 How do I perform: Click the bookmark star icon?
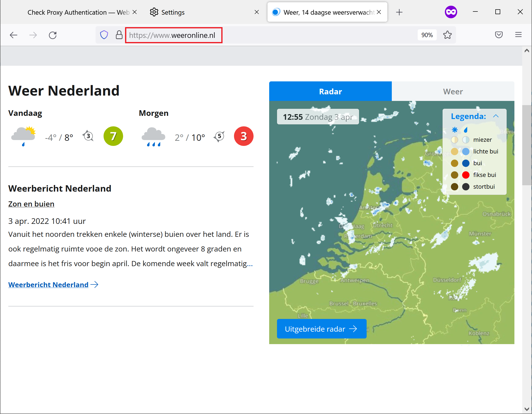point(448,35)
